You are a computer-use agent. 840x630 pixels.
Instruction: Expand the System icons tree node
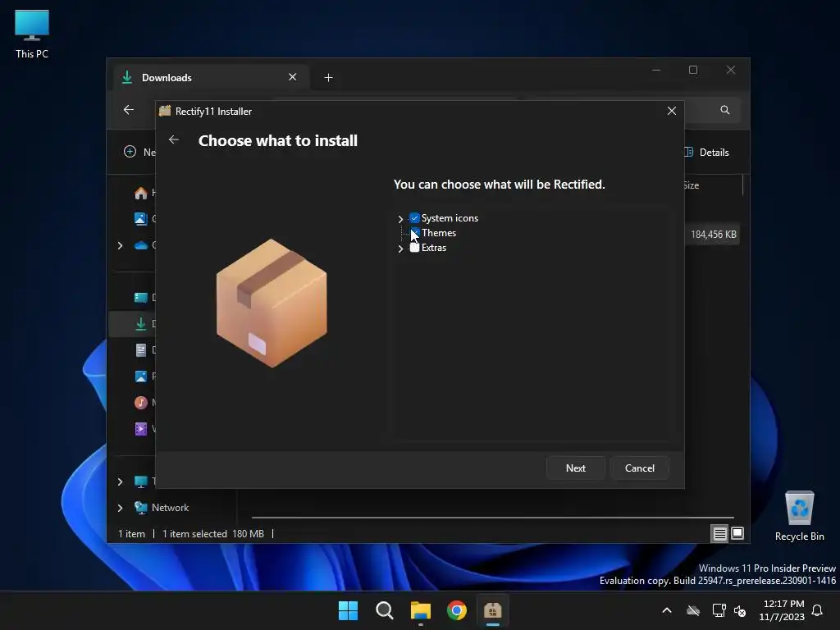(400, 218)
